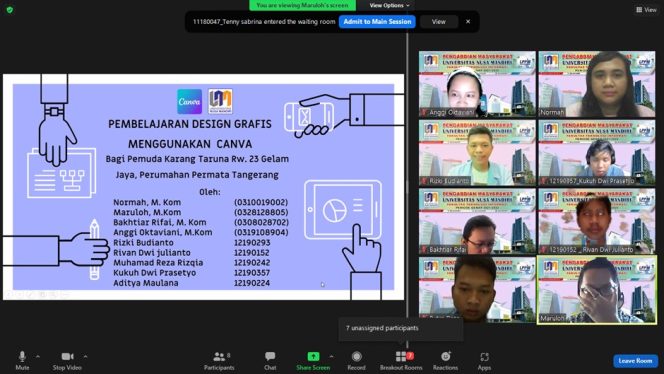Click ID "12190293" on the slide
The height and width of the screenshot is (374, 664).
pos(252,243)
